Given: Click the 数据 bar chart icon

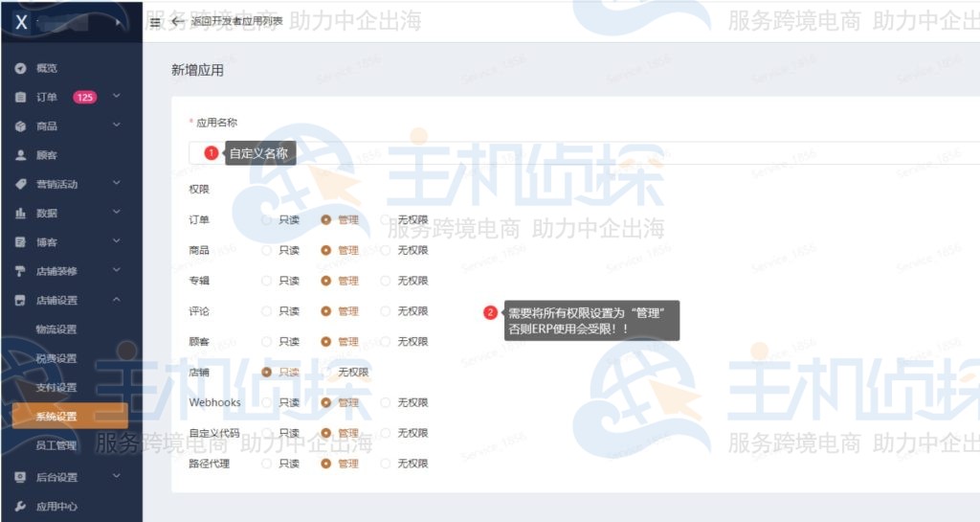Looking at the screenshot, I should [x=21, y=214].
